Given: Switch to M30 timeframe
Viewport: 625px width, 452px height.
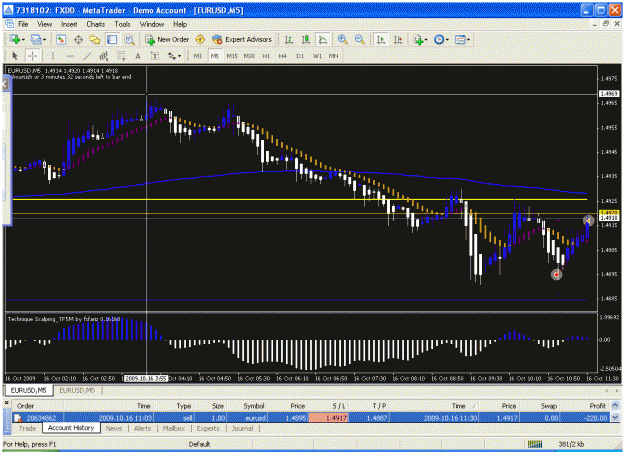Looking at the screenshot, I should (249, 56).
